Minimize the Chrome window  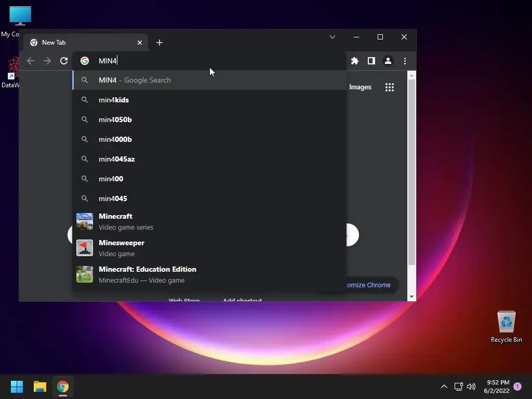[x=356, y=37]
